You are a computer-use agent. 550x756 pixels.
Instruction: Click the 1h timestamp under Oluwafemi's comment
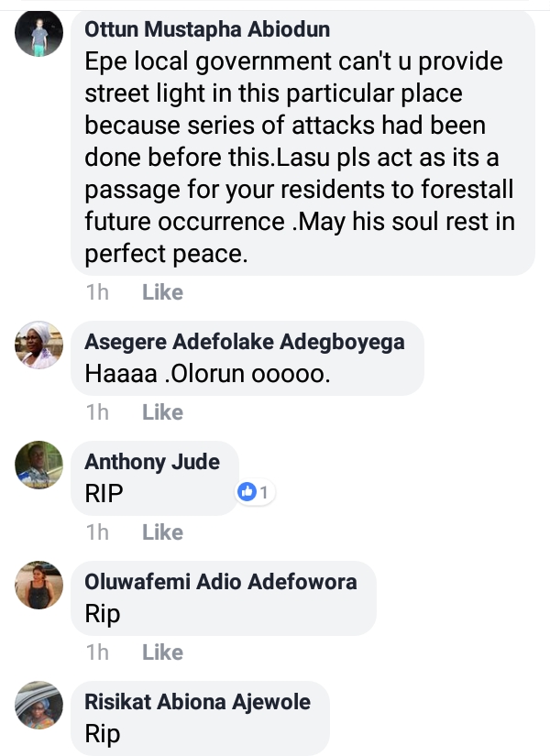tap(97, 652)
